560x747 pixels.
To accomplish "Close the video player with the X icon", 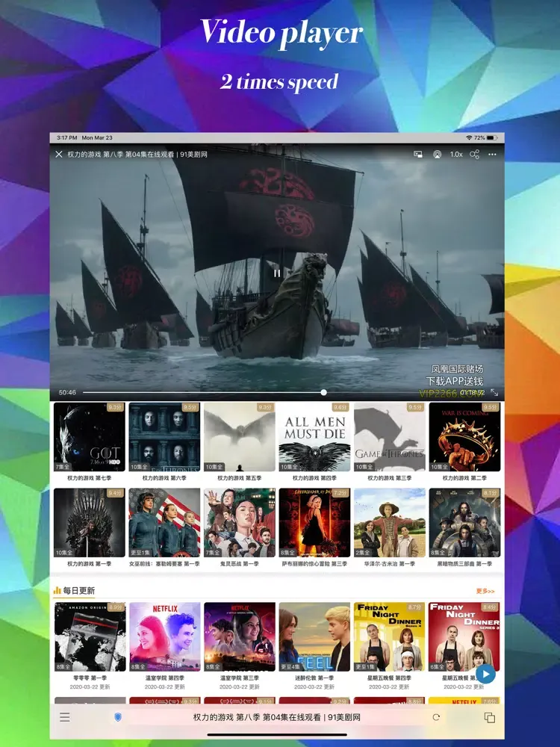I will pos(58,155).
